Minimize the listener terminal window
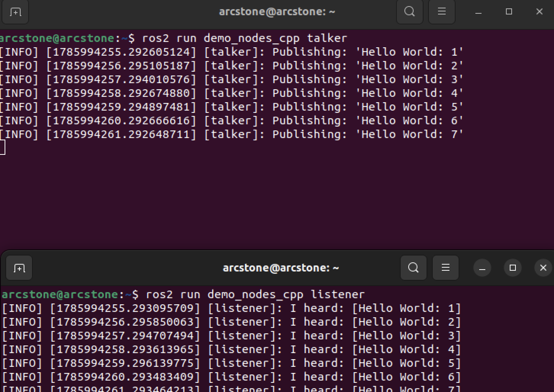The height and width of the screenshot is (392, 554). click(482, 268)
